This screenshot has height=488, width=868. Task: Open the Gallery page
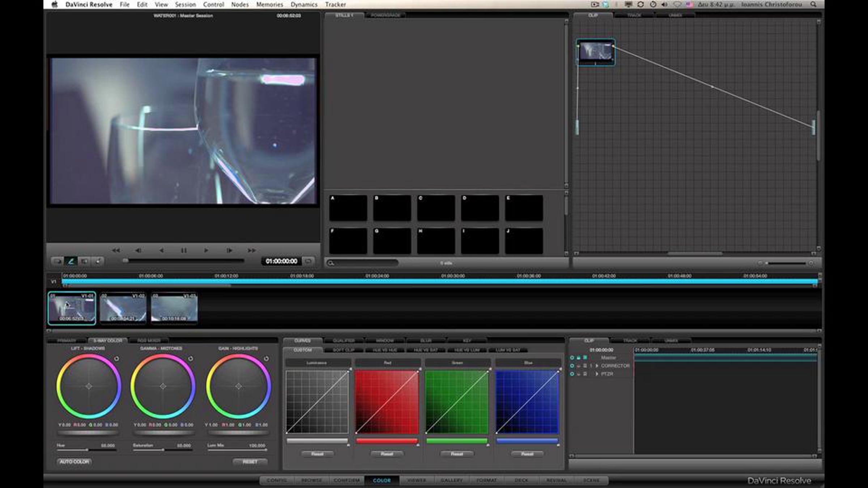click(451, 480)
